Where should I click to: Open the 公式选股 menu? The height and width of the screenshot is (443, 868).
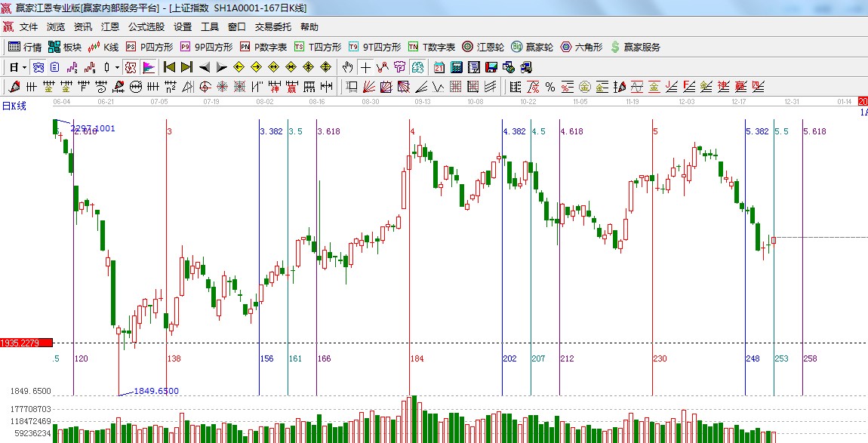click(x=146, y=26)
